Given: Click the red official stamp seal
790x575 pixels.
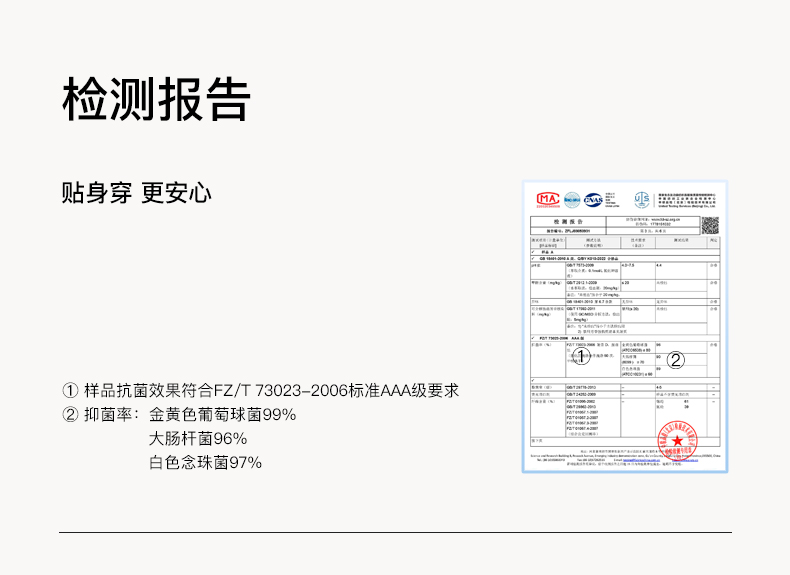Looking at the screenshot, I should coord(678,440).
